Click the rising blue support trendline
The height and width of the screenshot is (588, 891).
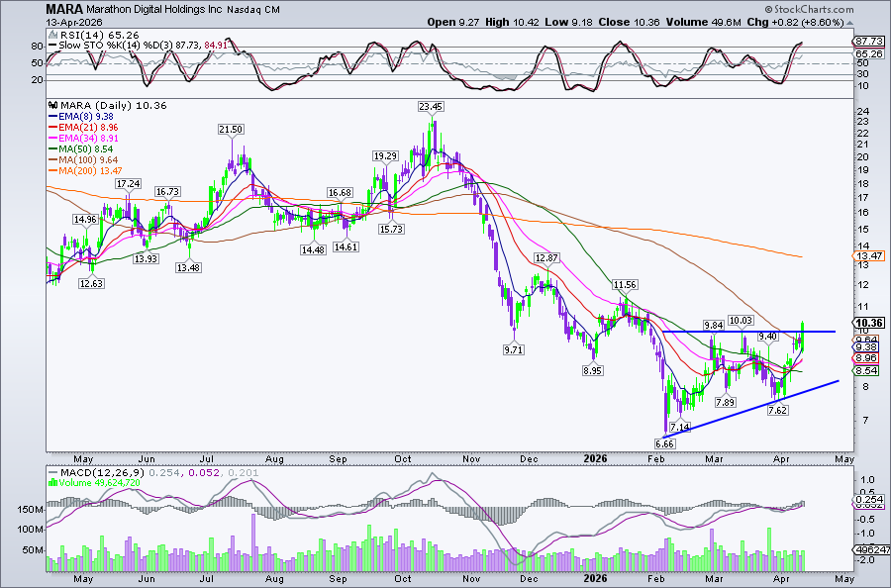click(x=750, y=409)
